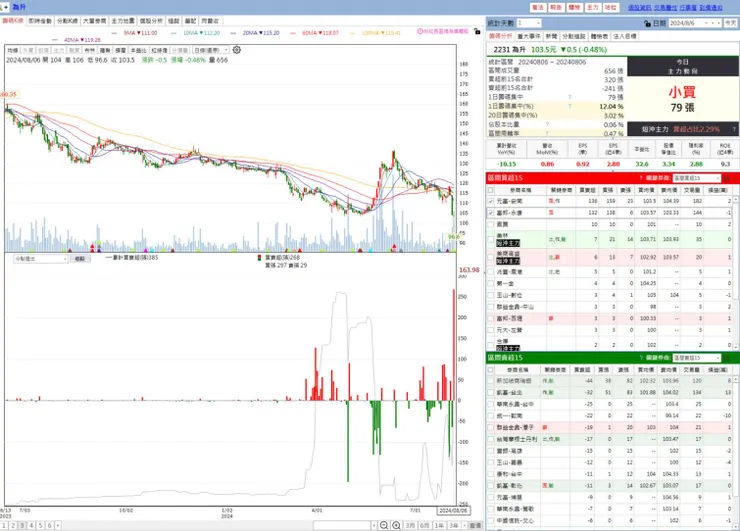Check the 國票 broker row checkbox

pyautogui.click(x=491, y=225)
